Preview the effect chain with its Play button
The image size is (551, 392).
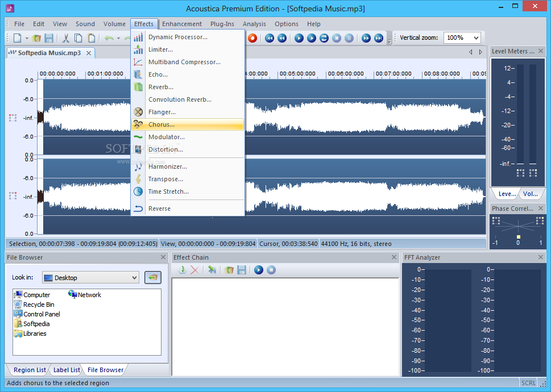pos(259,270)
